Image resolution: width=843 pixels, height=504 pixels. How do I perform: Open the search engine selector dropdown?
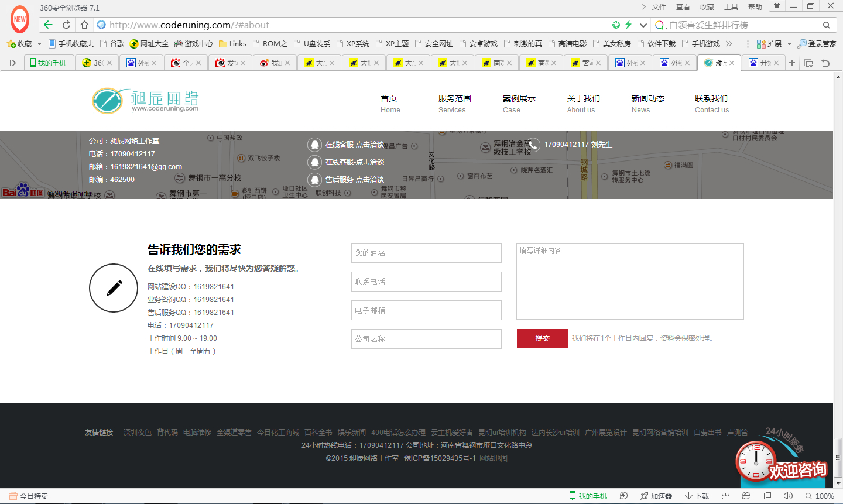[x=661, y=25]
